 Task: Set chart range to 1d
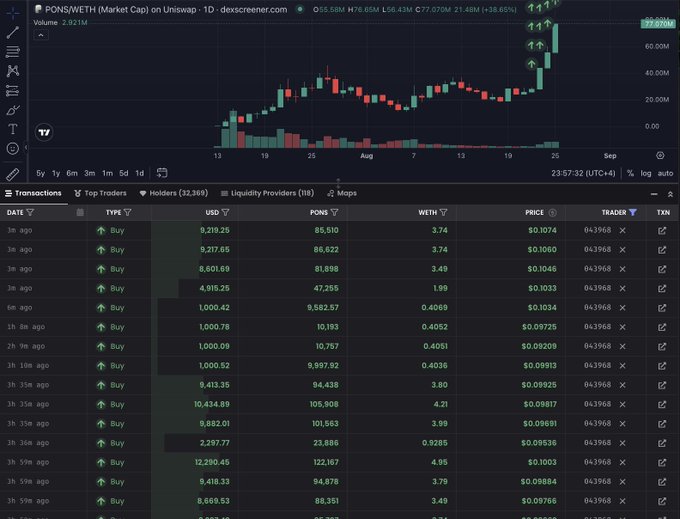139,173
